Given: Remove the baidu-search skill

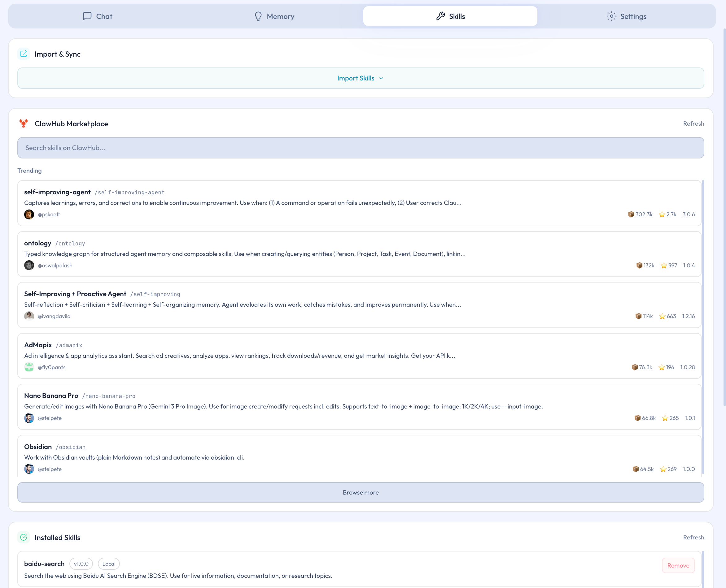Looking at the screenshot, I should [x=678, y=566].
